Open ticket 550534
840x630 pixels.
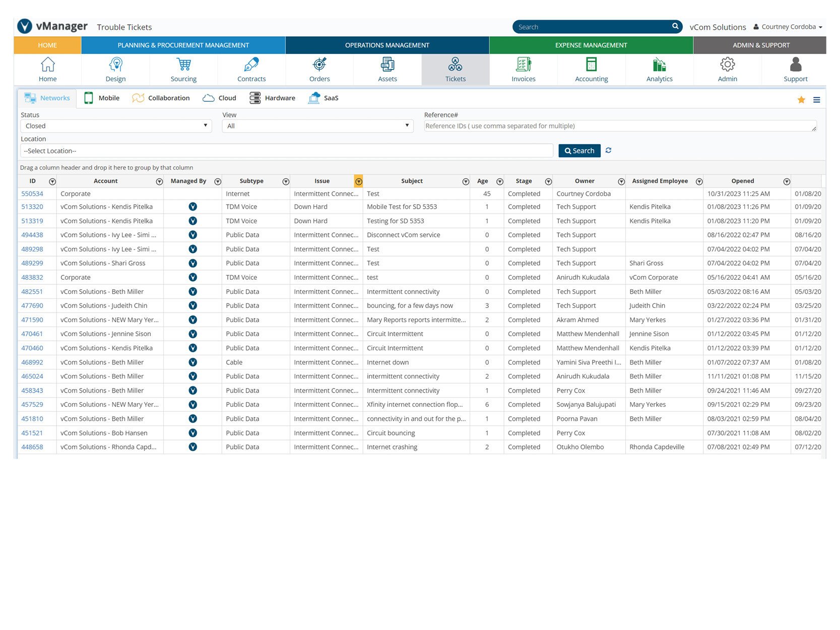pyautogui.click(x=32, y=194)
